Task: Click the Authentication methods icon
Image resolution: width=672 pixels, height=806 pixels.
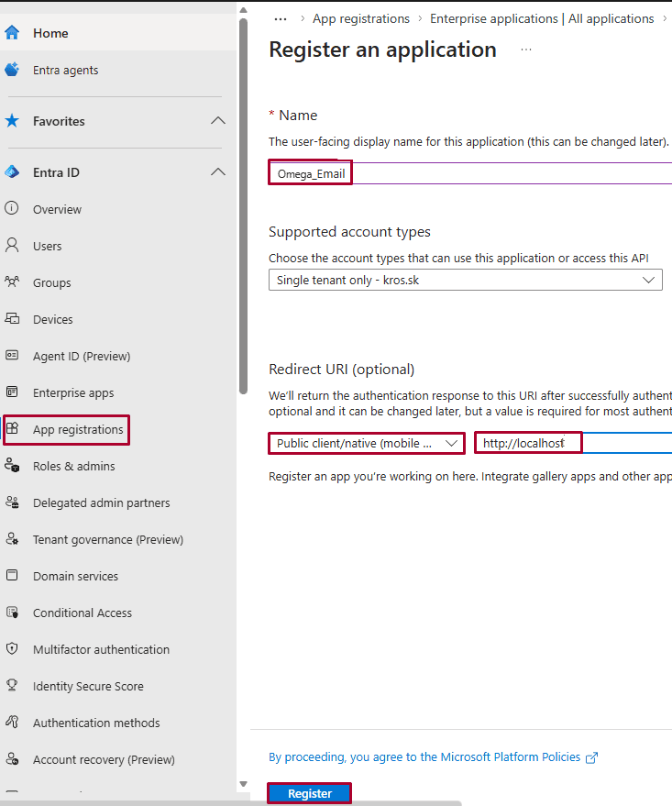Action: [x=12, y=723]
